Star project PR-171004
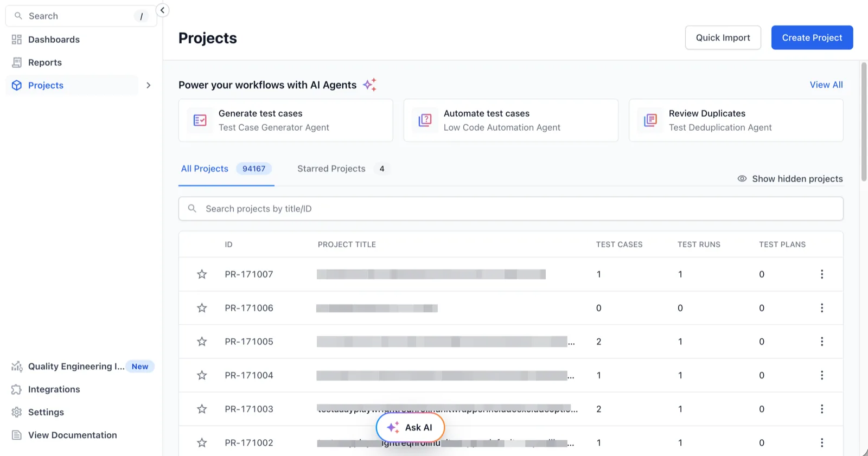The height and width of the screenshot is (456, 868). pyautogui.click(x=202, y=375)
